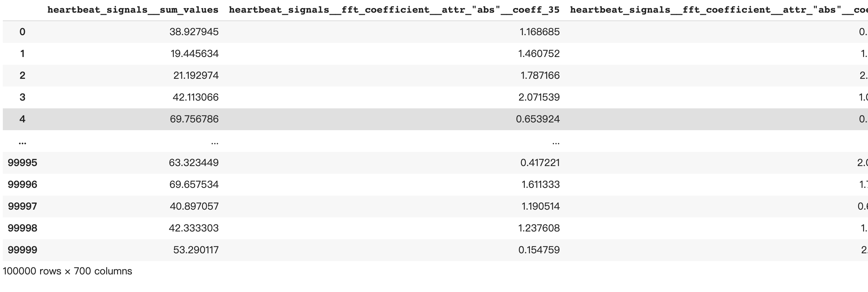Click the cell containing 42.333303
Screen dimensions: 868x292
point(194,228)
